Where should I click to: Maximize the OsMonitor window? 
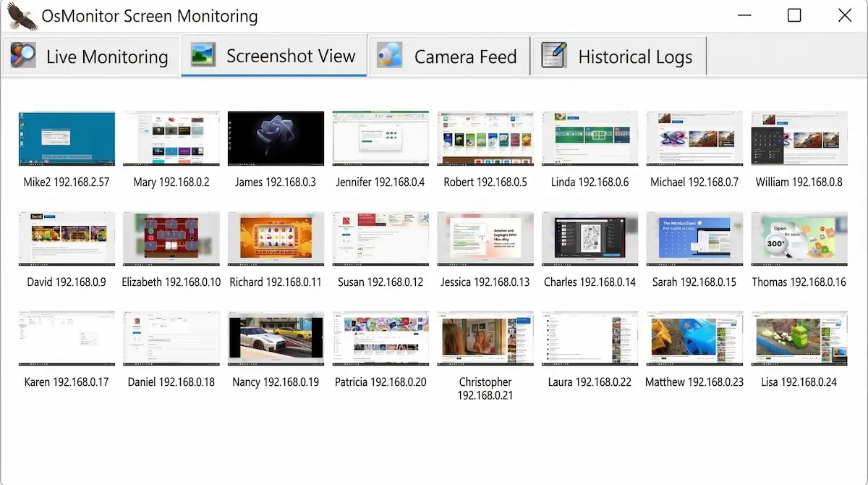click(794, 16)
